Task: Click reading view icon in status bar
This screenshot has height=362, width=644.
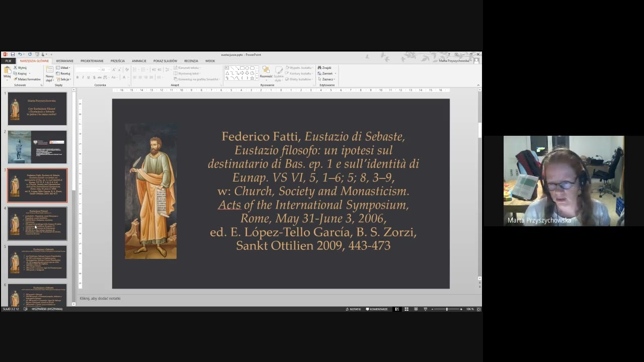Action: point(416,309)
